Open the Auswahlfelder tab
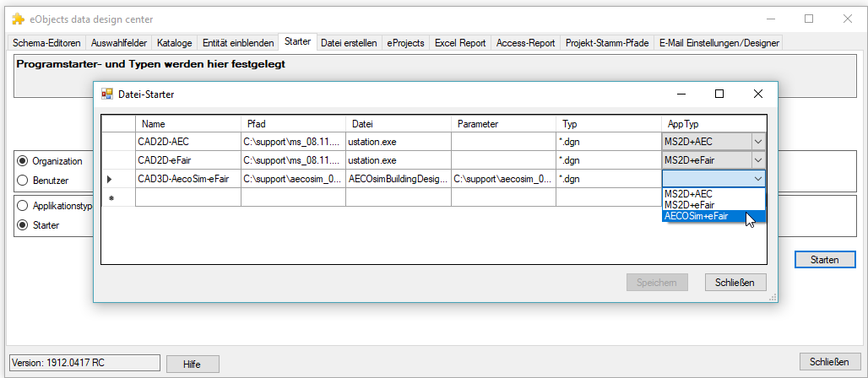Viewport: 868px width, 378px height. pyautogui.click(x=119, y=43)
